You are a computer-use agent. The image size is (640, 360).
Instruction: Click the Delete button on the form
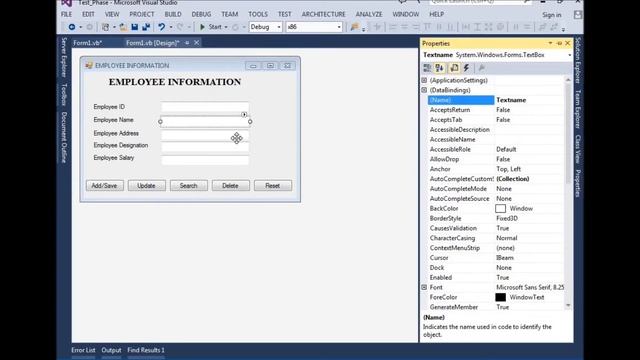pos(231,186)
